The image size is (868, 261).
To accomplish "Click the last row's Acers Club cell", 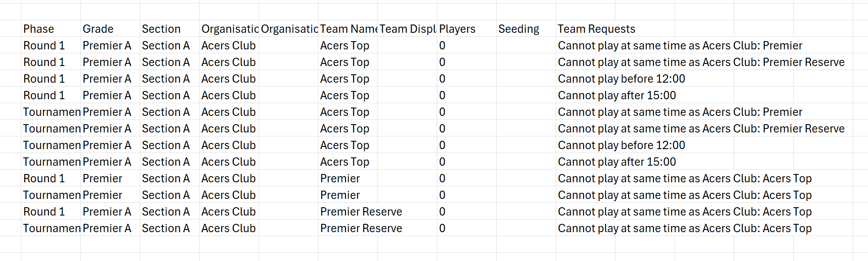I will (229, 228).
